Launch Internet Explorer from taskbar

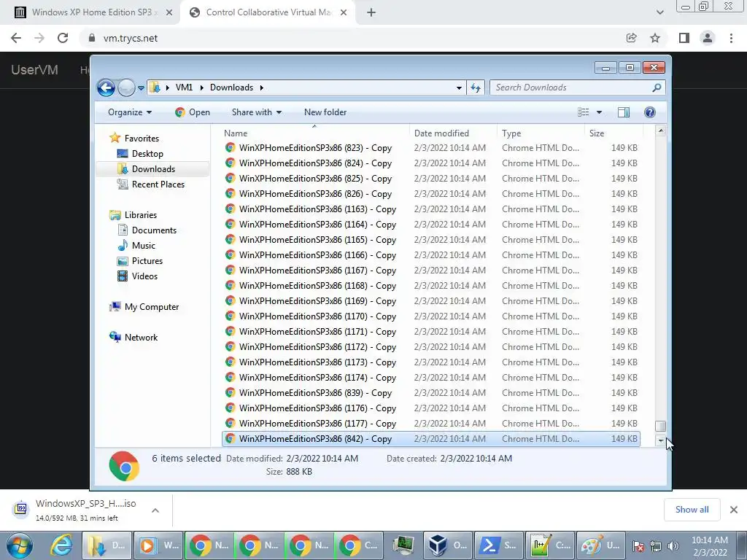(x=62, y=545)
